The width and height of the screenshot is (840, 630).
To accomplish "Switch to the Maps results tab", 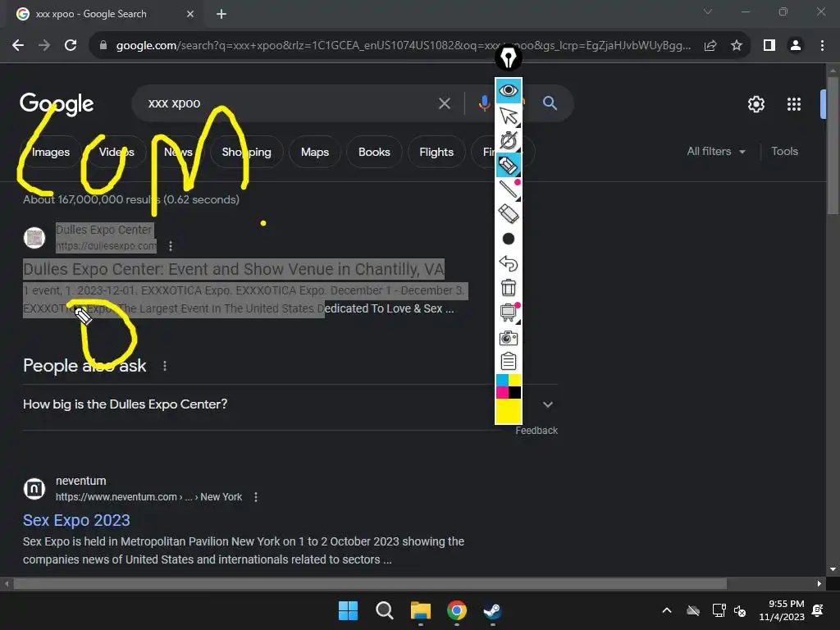I will (x=315, y=152).
